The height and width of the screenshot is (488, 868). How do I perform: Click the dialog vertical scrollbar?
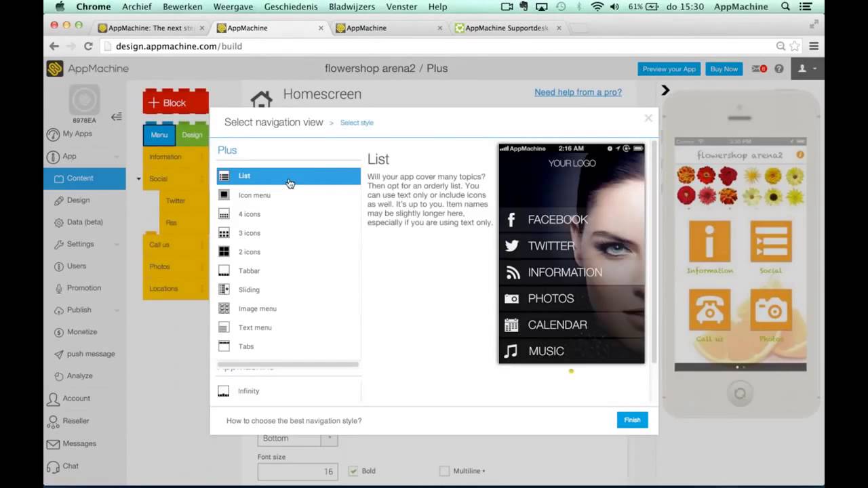pyautogui.click(x=654, y=251)
